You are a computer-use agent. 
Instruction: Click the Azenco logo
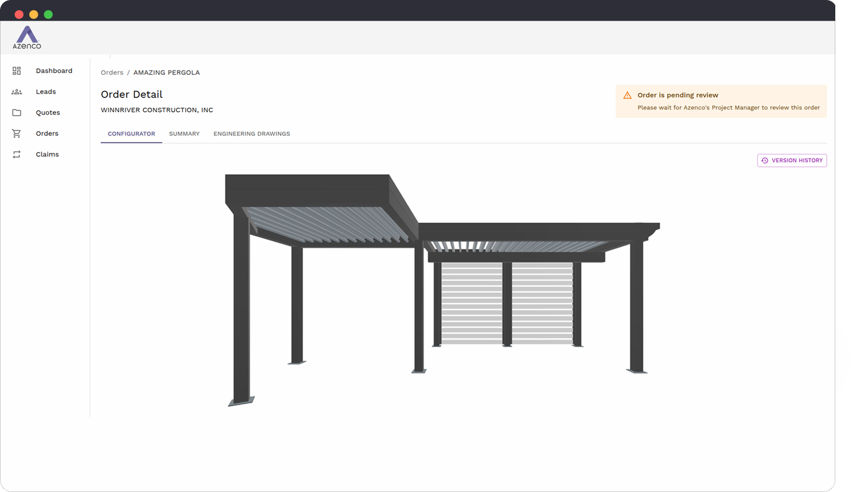pos(26,37)
